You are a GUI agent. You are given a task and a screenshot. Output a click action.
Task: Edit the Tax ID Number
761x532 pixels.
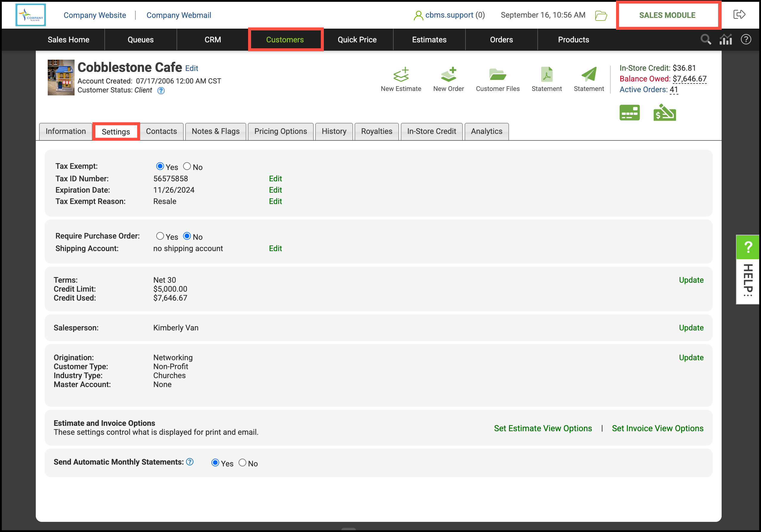275,179
